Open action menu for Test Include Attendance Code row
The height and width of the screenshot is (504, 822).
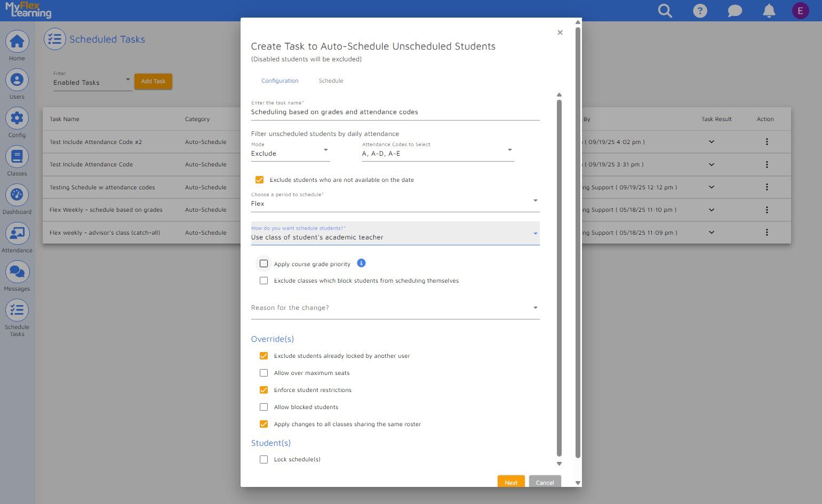[x=767, y=164]
